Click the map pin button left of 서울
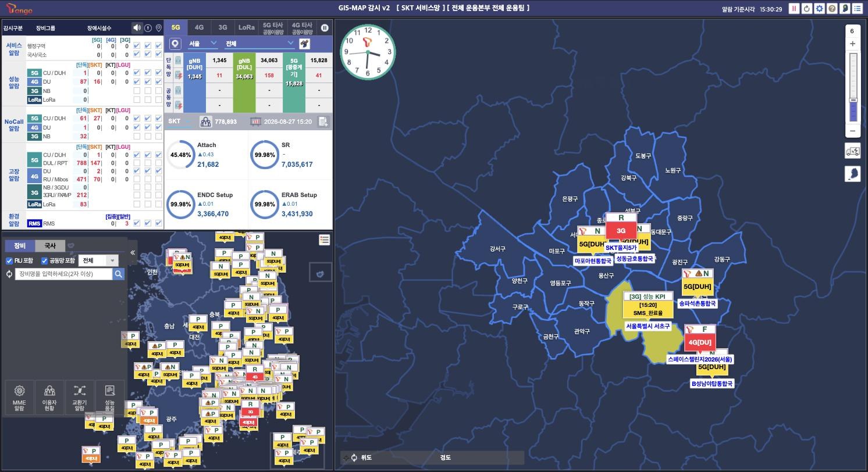The height and width of the screenshot is (472, 868). tap(175, 44)
